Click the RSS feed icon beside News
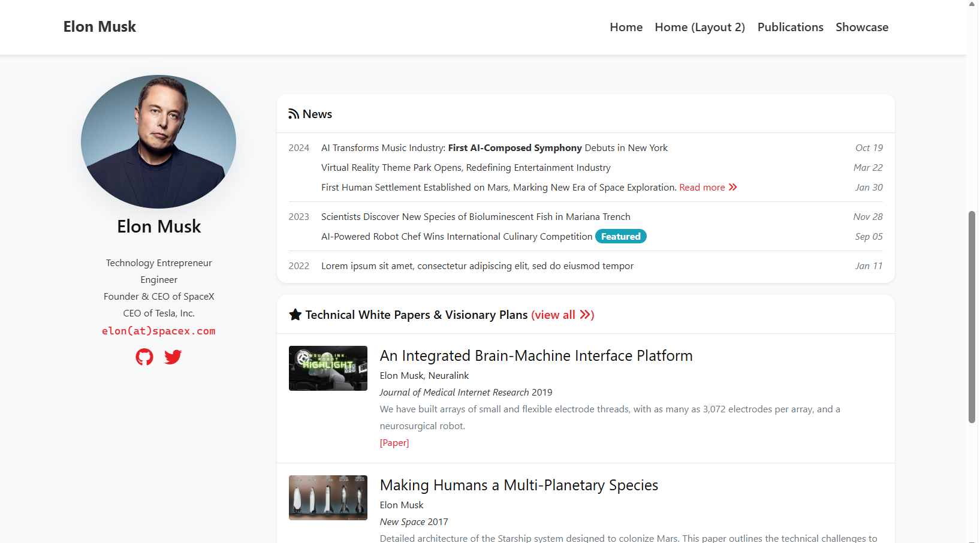The width and height of the screenshot is (980, 543). (x=294, y=114)
